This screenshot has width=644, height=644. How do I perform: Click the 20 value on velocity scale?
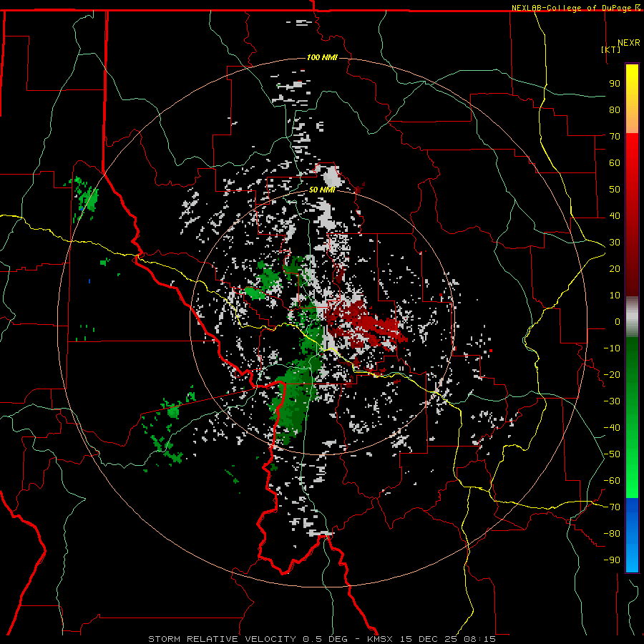615,268
